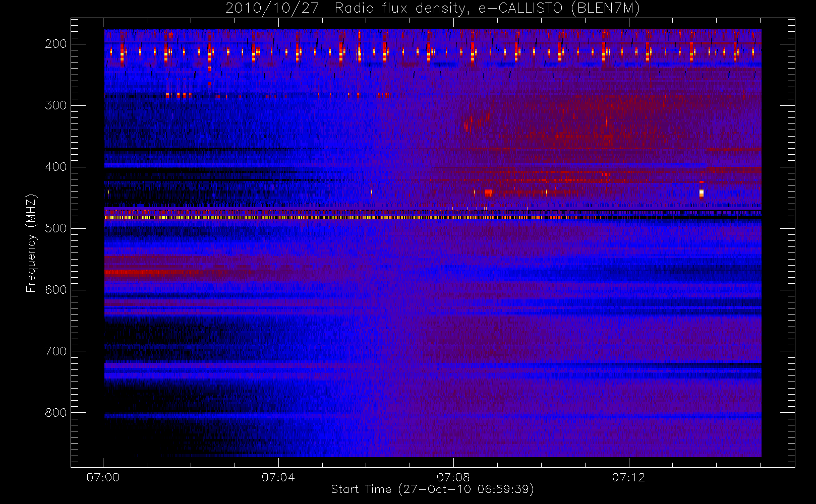Click the 700 frequency tick label

55,351
